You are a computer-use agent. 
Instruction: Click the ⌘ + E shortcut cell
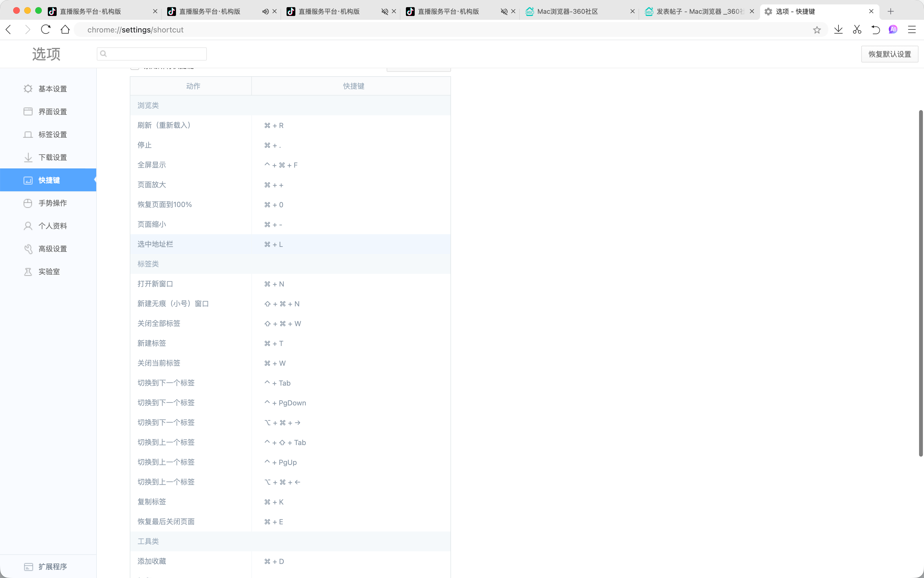274,522
